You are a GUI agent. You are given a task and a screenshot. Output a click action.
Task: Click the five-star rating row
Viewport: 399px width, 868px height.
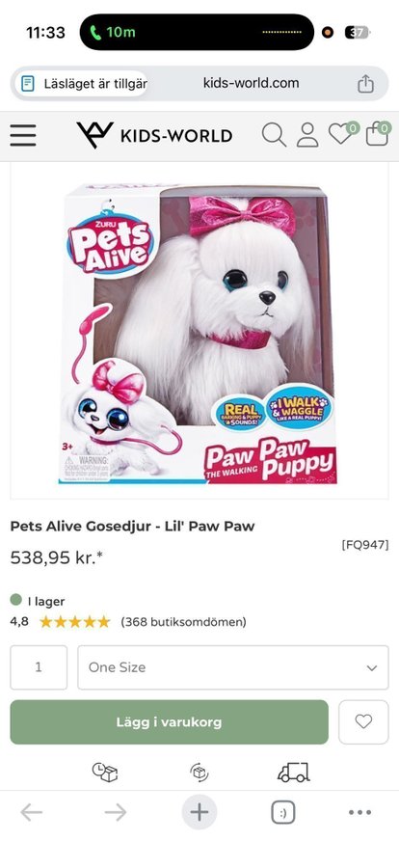(75, 622)
